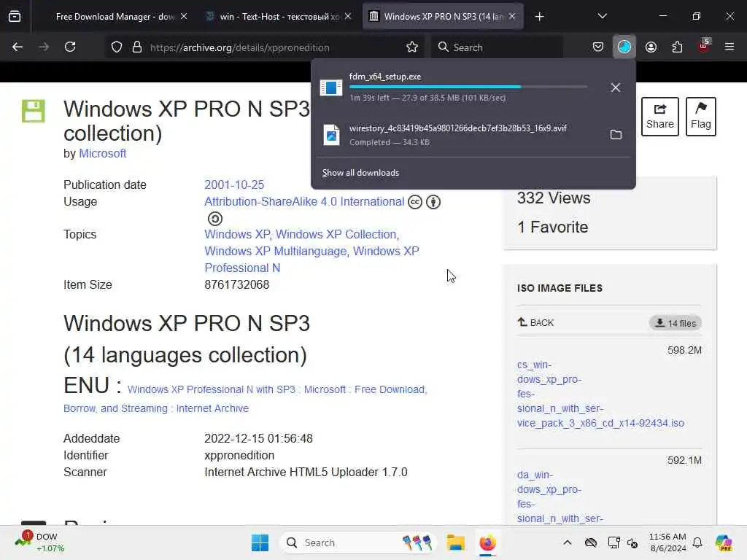Open the Save to Pocket icon
The image size is (747, 560).
[x=598, y=47]
